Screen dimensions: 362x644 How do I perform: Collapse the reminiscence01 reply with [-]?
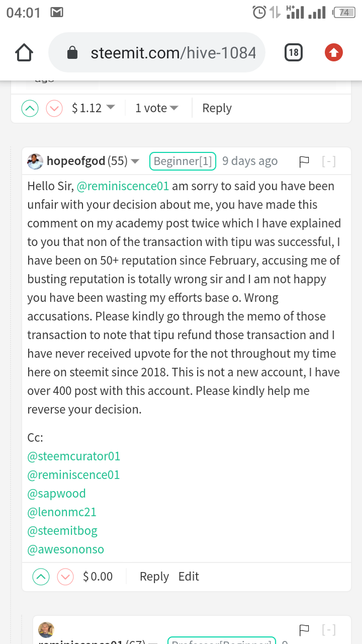click(x=329, y=629)
